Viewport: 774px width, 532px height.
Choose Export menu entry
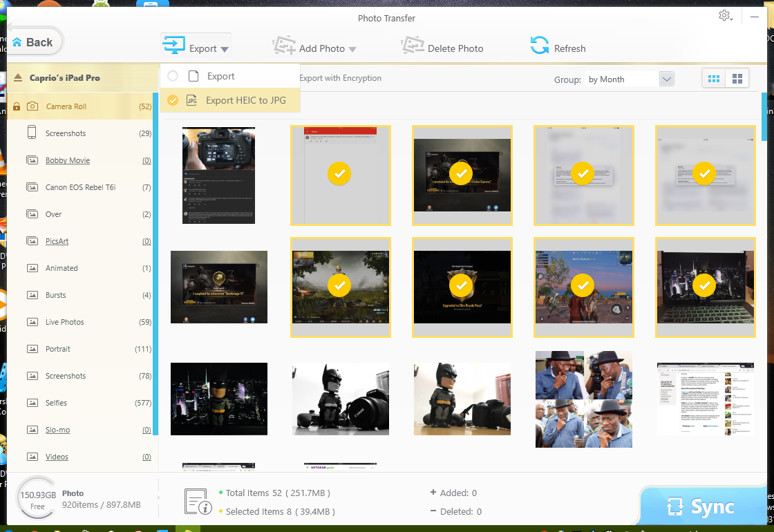click(230, 76)
